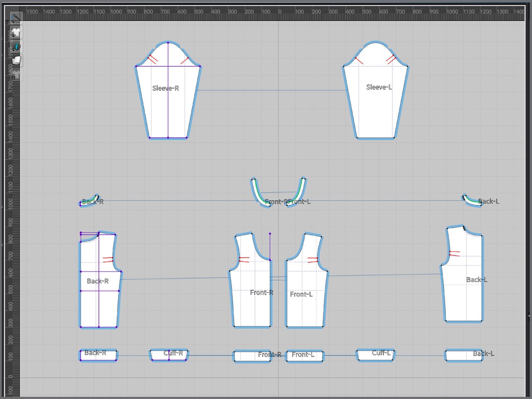The width and height of the screenshot is (532, 399).
Task: Select the Sleeve-L pattern piece
Action: [376, 98]
